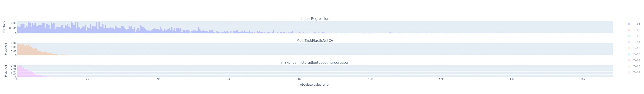Show the T+03 trace via legend
Viewport: 644px width, 94px height.
click(x=636, y=36)
